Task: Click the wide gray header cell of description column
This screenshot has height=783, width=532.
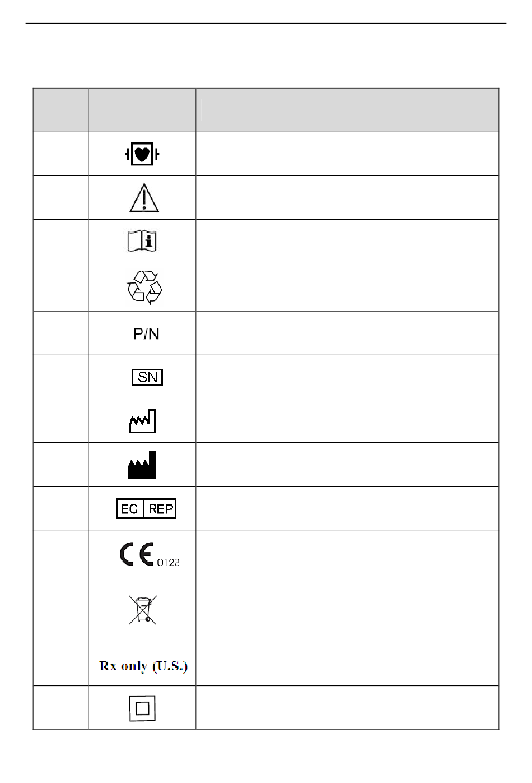Action: pos(347,110)
